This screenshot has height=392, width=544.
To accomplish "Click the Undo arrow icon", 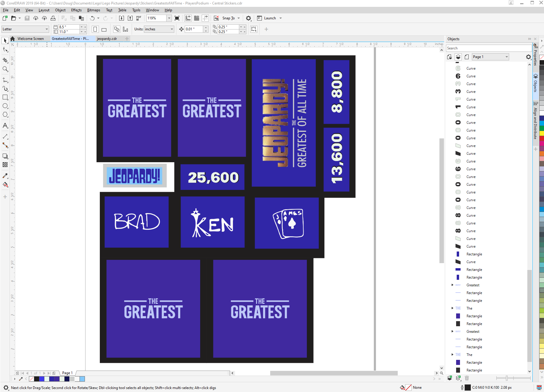I will (92, 18).
